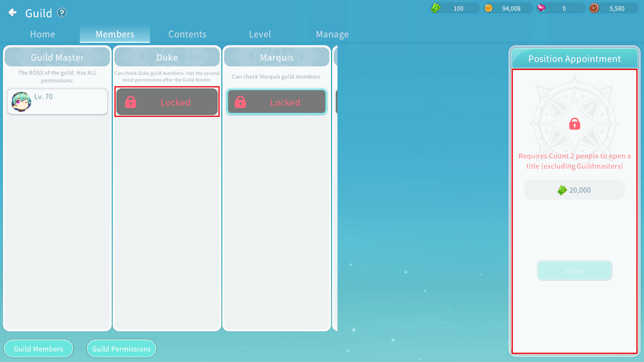Select the Members tab
Image resolution: width=644 pixels, height=362 pixels.
(x=115, y=34)
